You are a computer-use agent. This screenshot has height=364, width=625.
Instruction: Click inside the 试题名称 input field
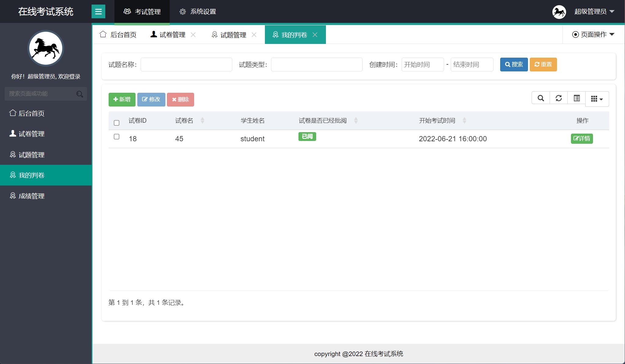point(186,64)
